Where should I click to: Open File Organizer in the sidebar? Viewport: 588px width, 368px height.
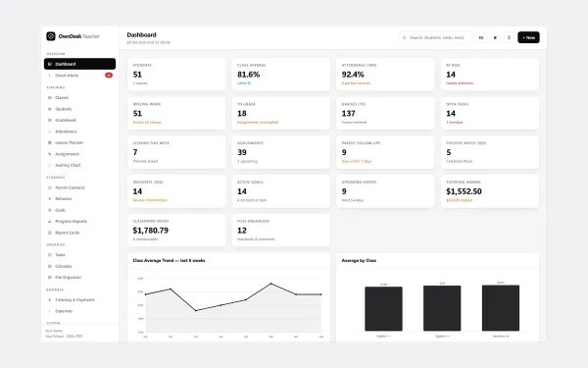tap(79, 278)
